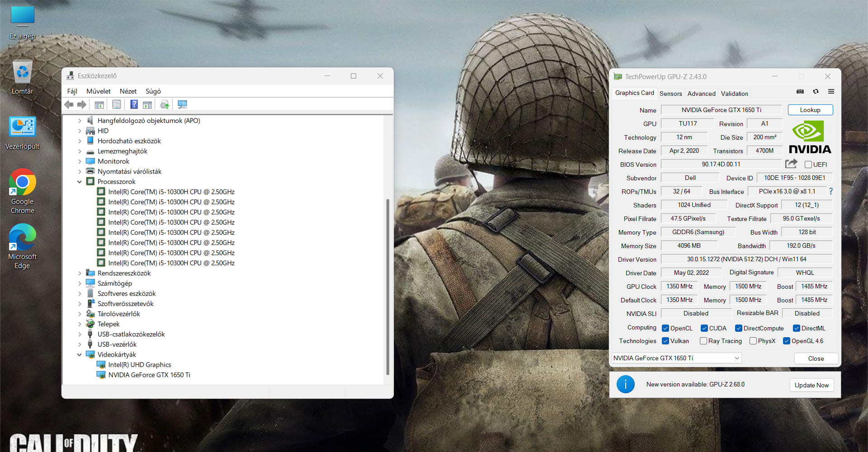
Task: Switch to the Sensors tab in GPU-Z
Action: coord(671,94)
